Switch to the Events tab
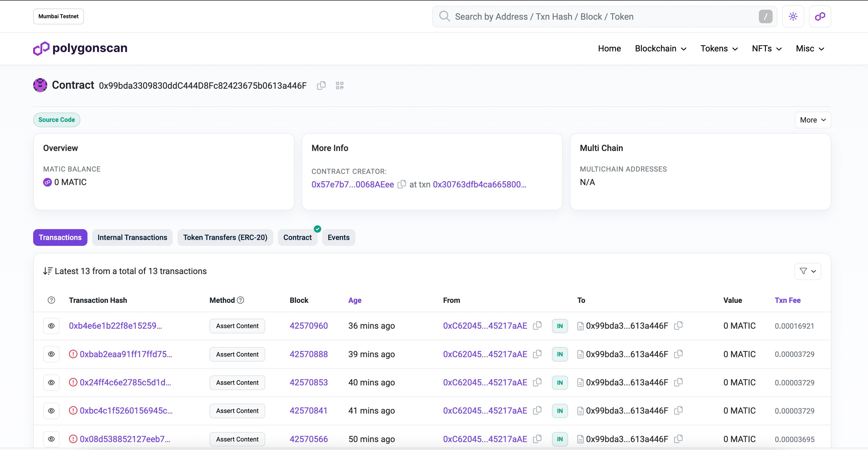Image resolution: width=868 pixels, height=450 pixels. (338, 237)
